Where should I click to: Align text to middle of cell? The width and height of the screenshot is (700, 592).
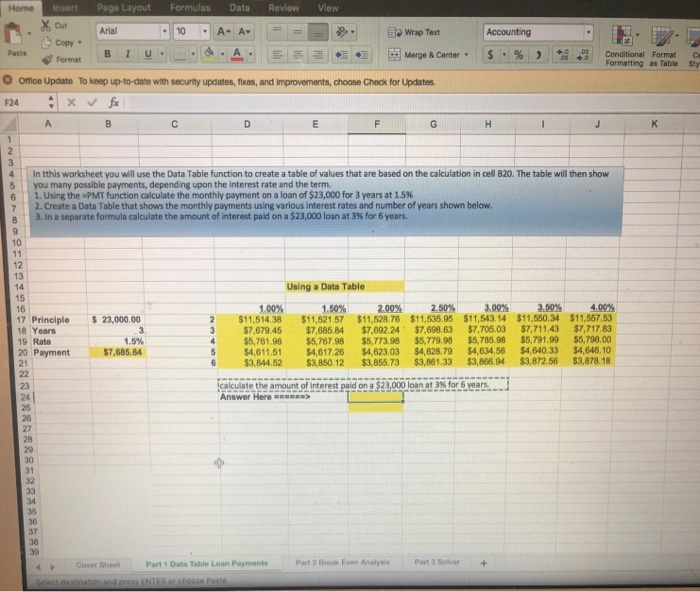coord(297,32)
